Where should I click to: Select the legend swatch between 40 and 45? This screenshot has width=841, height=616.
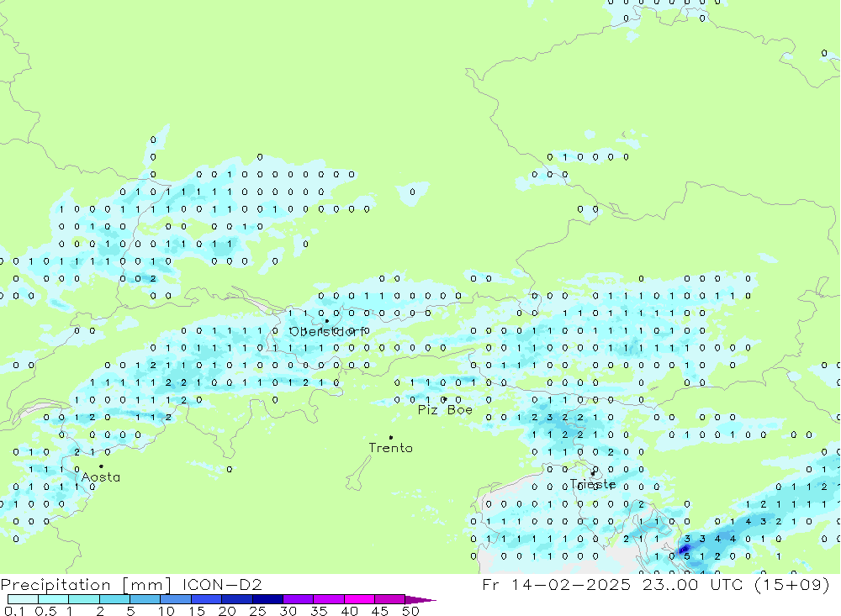coord(359,599)
